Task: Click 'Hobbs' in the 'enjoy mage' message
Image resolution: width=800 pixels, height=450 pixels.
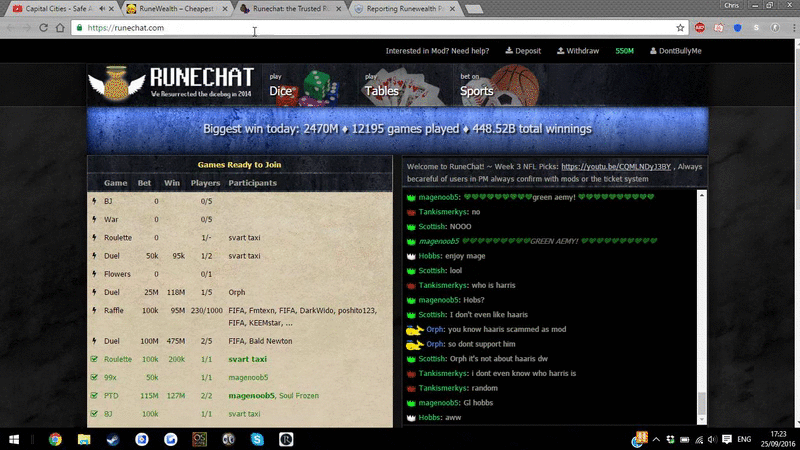Action: pos(430,256)
